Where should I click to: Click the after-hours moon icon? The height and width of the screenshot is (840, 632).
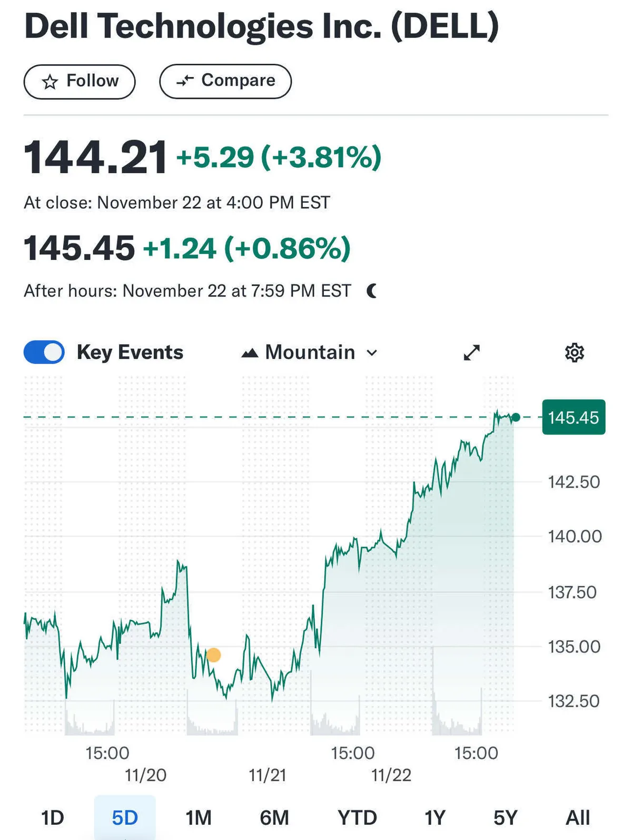point(372,290)
